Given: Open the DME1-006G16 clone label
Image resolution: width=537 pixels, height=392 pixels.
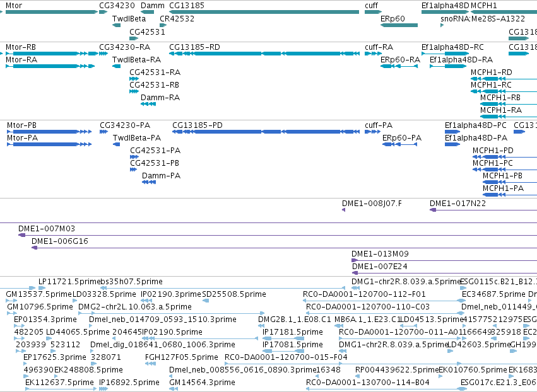Looking at the screenshot, I should pos(59,241).
